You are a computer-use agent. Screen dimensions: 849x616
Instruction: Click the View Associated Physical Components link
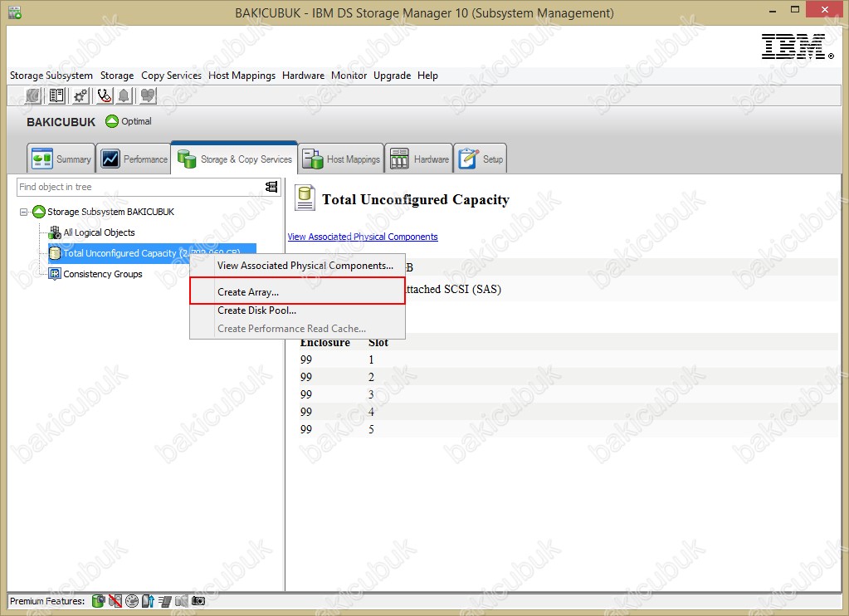[363, 237]
